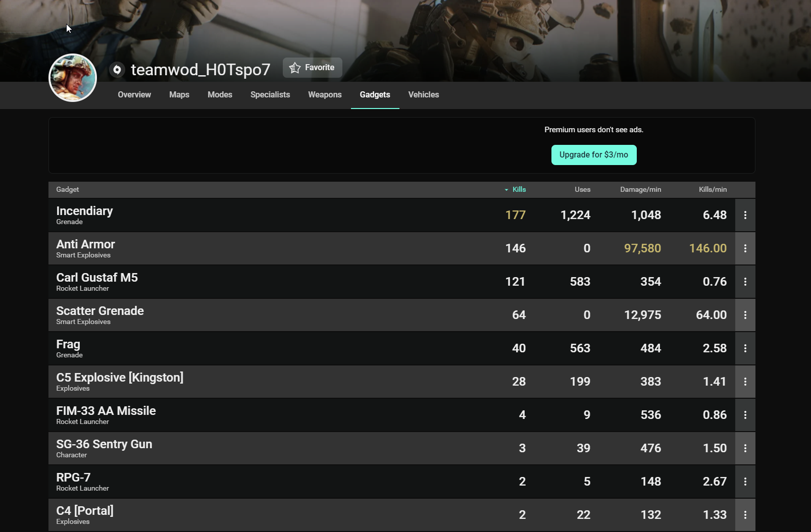Select the Specialists tab
The width and height of the screenshot is (811, 532).
270,95
